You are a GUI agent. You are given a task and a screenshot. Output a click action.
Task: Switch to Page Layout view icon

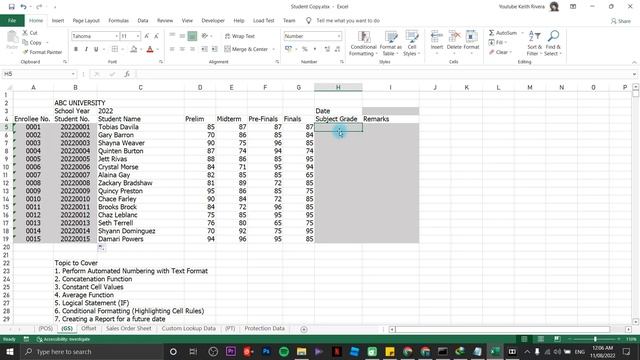pyautogui.click(x=540, y=339)
